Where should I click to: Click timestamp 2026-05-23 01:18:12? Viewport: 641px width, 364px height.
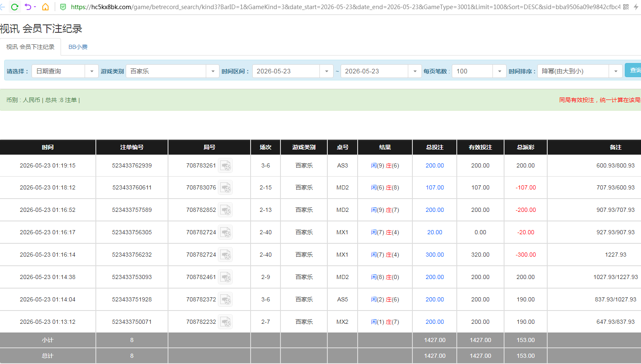[x=48, y=188]
